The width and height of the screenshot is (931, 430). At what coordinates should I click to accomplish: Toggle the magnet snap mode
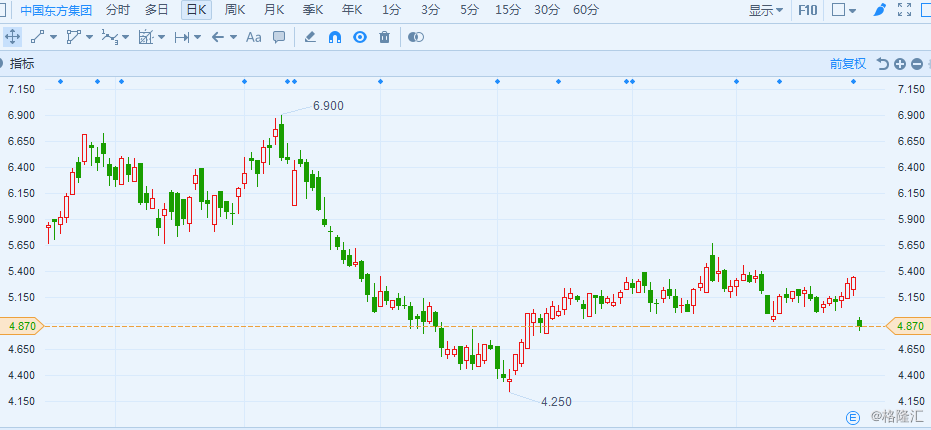click(x=335, y=37)
